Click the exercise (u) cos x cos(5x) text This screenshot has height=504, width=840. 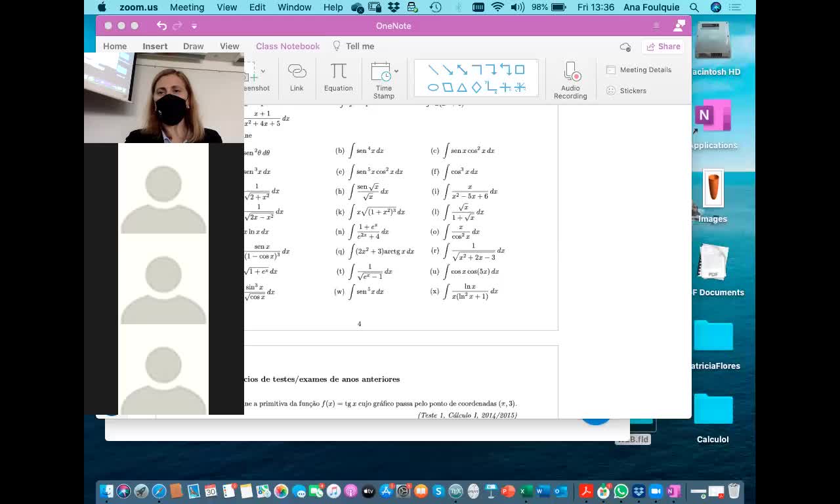click(465, 271)
